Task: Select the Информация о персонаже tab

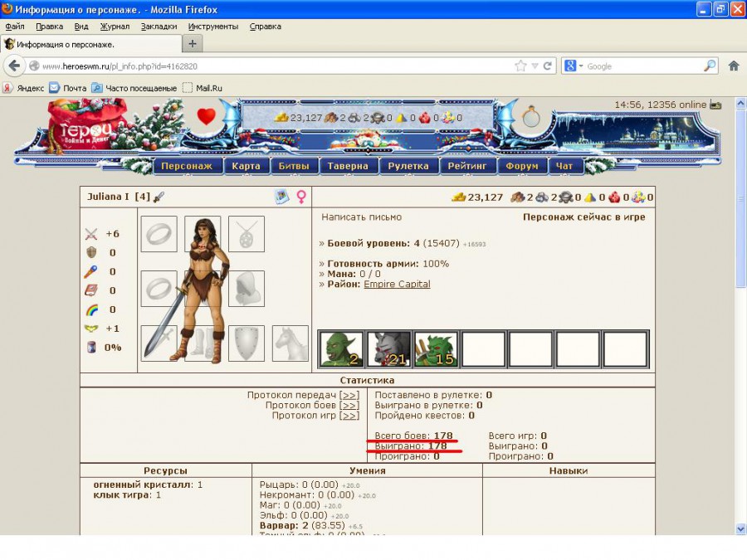Action: tap(91, 44)
